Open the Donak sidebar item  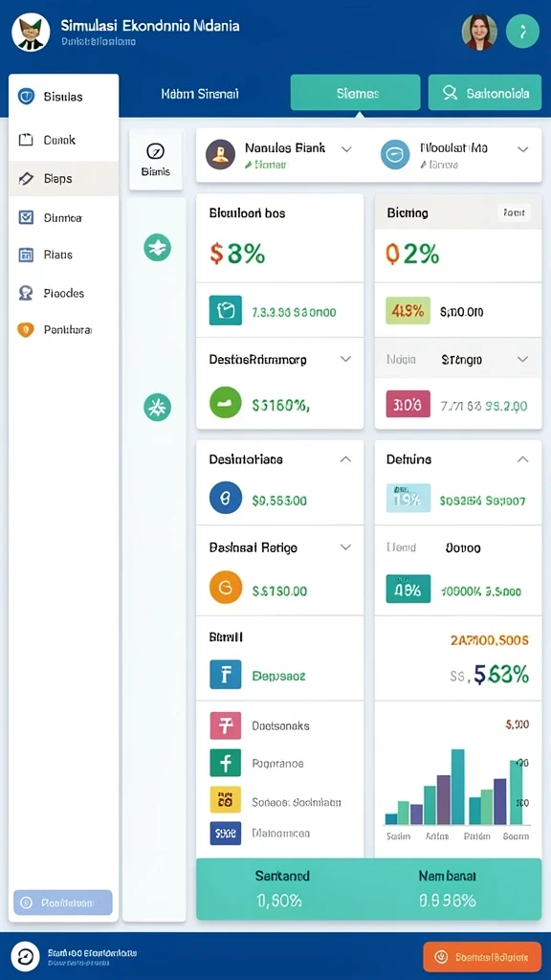click(x=63, y=140)
